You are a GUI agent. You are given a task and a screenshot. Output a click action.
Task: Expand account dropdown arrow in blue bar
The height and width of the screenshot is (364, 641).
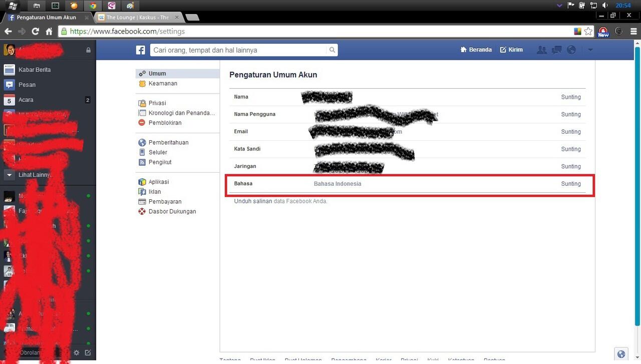(x=590, y=50)
